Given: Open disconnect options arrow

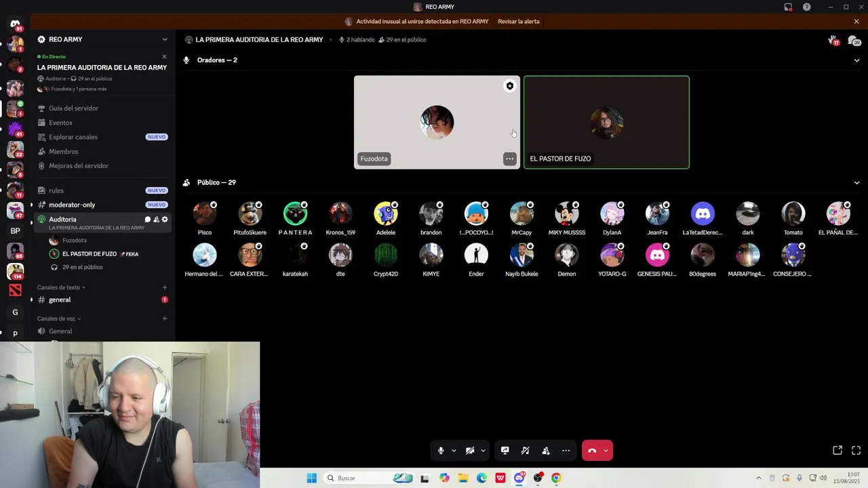Looking at the screenshot, I should click(x=606, y=451).
